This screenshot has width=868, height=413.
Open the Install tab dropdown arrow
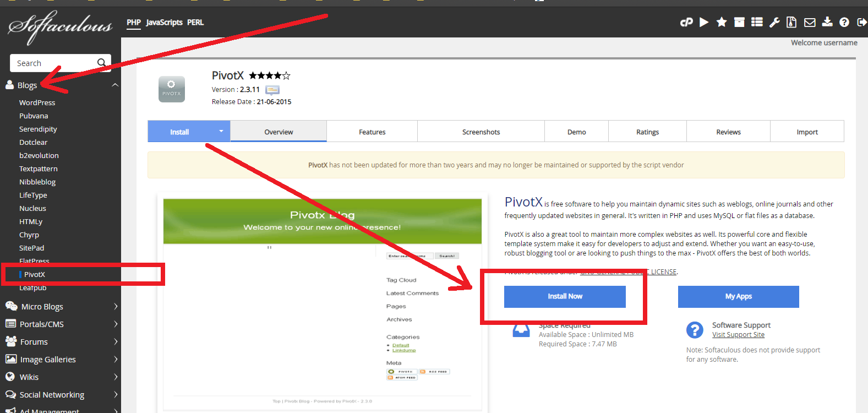coord(221,132)
